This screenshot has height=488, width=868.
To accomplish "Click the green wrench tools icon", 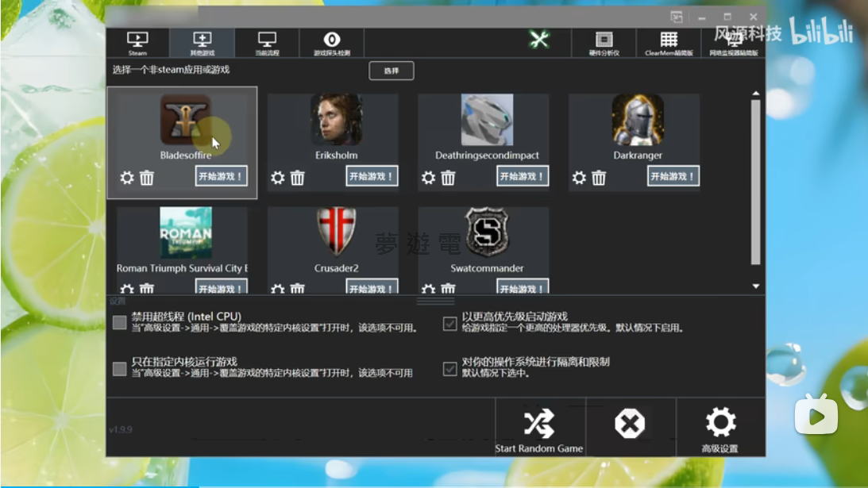I will coord(538,40).
